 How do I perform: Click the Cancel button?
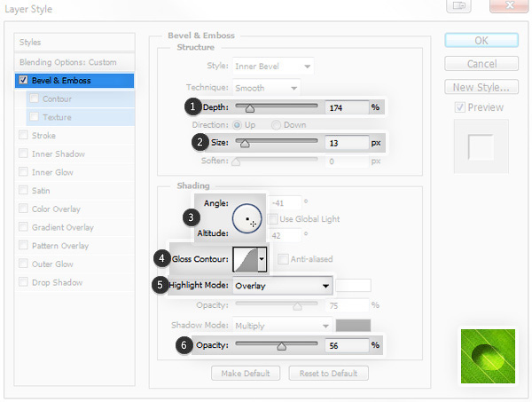(481, 64)
